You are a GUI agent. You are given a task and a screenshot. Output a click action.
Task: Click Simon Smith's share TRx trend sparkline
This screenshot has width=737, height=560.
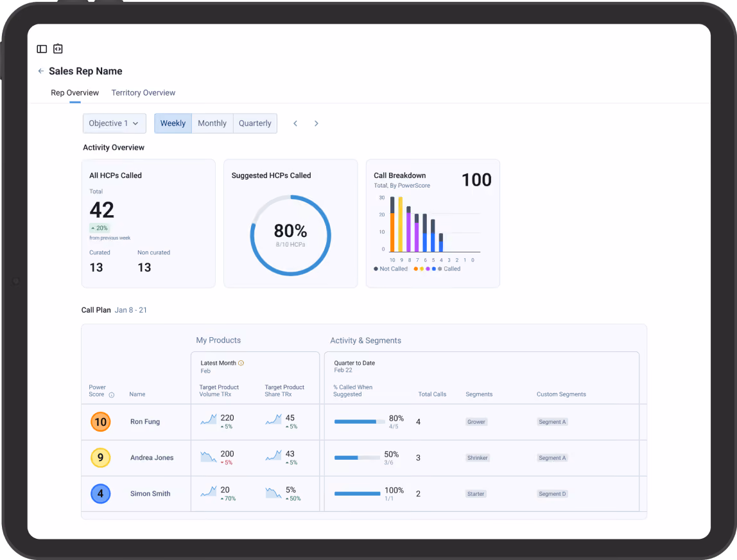(x=273, y=493)
